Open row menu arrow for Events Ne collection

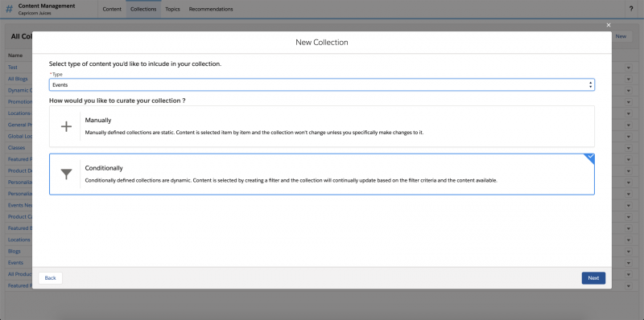(x=629, y=205)
